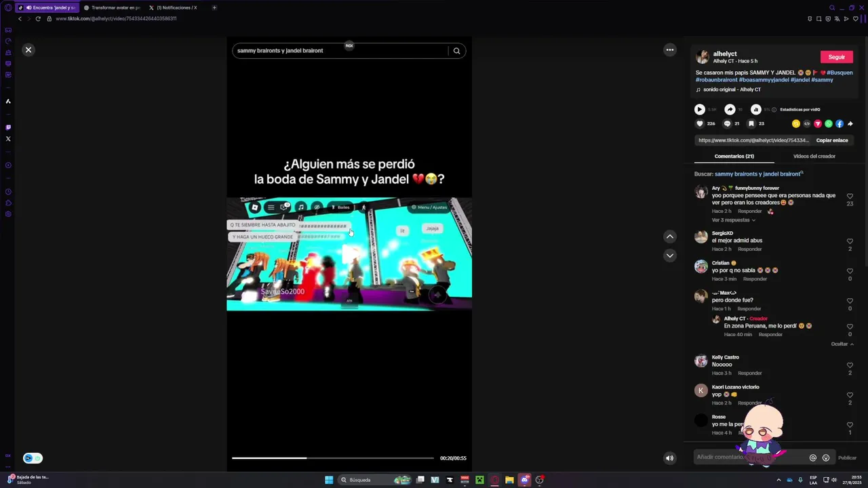The height and width of the screenshot is (488, 868).
Task: Click the vidIQ share stats arrow icon
Action: click(x=730, y=109)
